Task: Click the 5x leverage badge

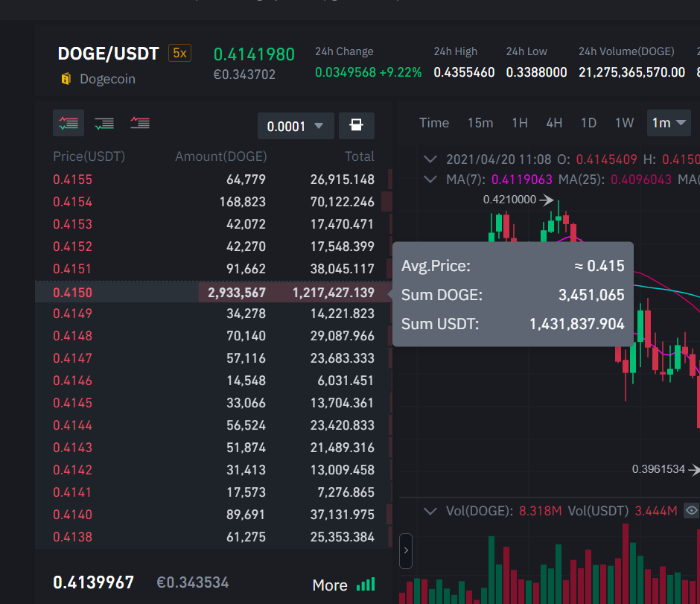Action: tap(179, 53)
